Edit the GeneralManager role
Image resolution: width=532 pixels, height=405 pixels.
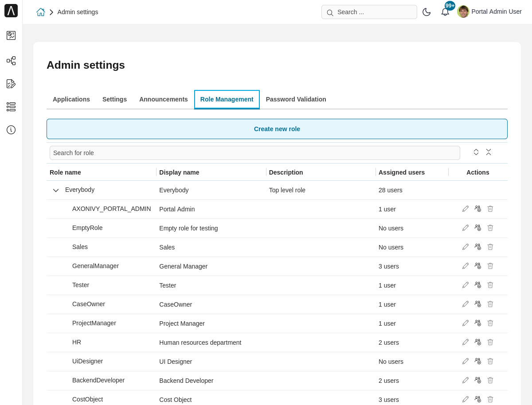pyautogui.click(x=465, y=266)
